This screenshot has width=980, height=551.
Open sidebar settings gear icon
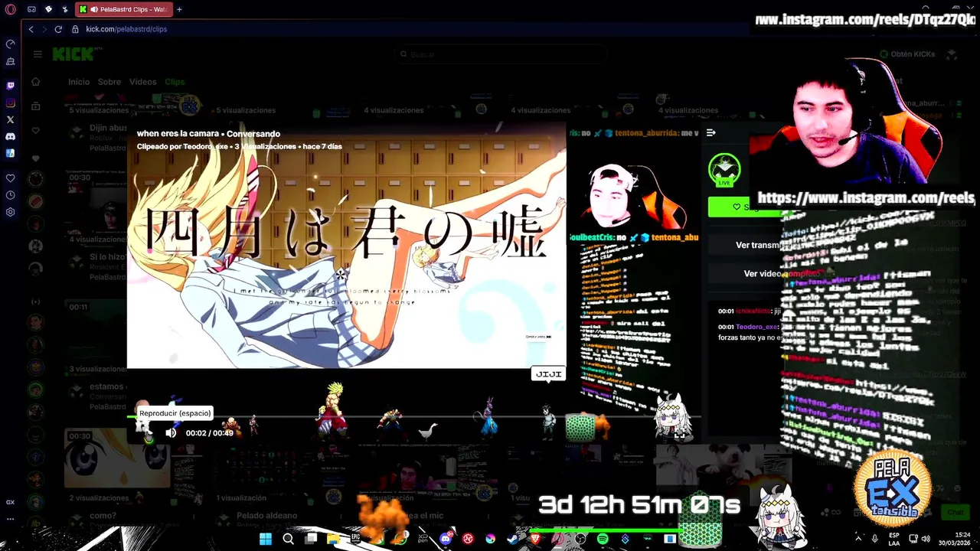click(10, 212)
